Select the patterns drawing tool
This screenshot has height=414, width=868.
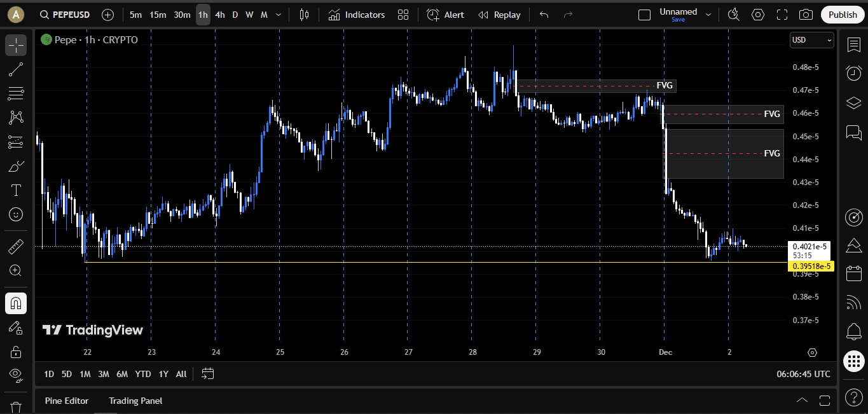pos(16,118)
